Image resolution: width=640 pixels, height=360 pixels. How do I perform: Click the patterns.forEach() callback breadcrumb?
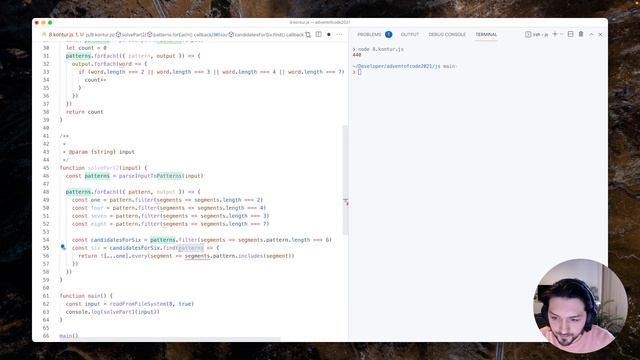pos(180,35)
